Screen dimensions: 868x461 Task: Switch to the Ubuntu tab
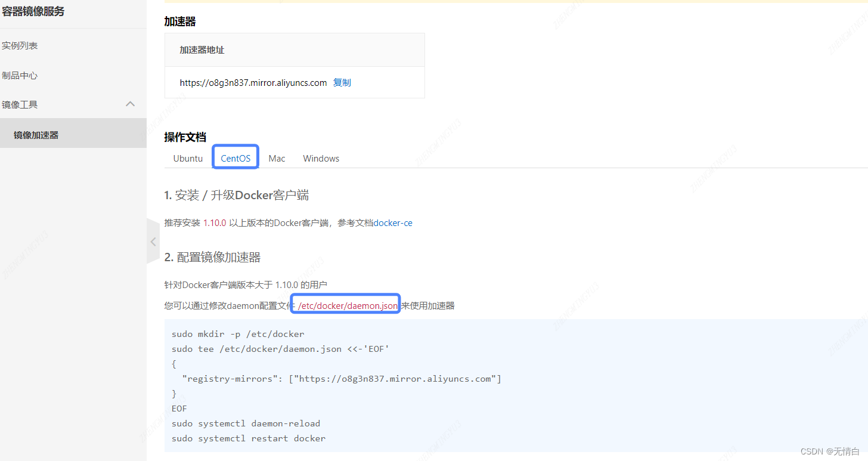click(188, 158)
